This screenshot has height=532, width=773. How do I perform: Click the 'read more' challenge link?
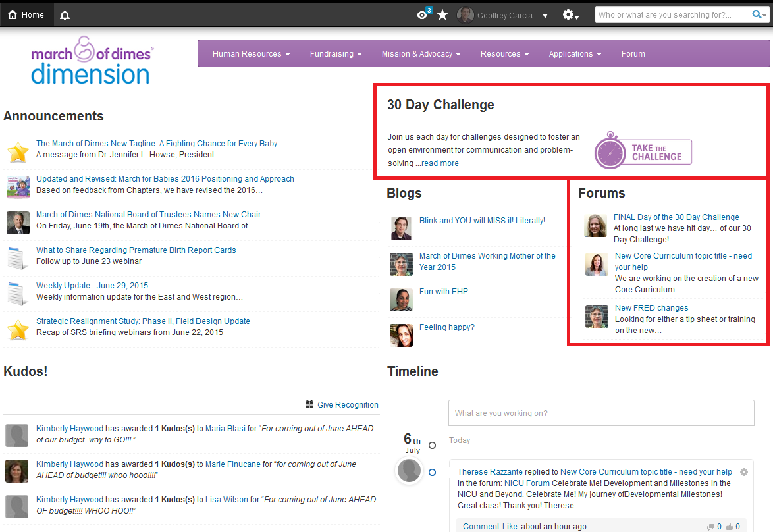coord(440,163)
